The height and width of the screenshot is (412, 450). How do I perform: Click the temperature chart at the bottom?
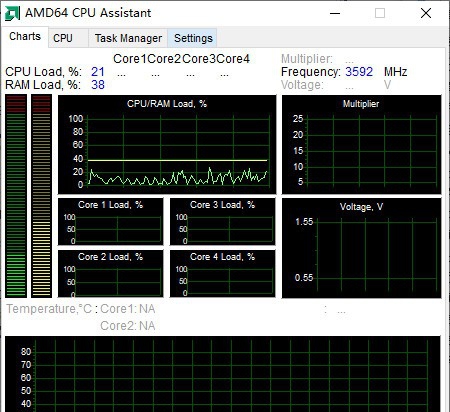pyautogui.click(x=223, y=374)
